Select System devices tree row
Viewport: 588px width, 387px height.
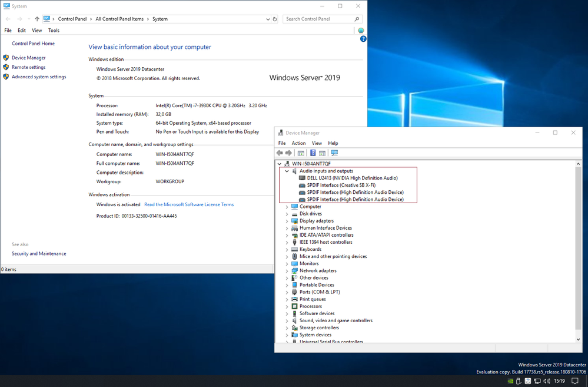point(311,335)
